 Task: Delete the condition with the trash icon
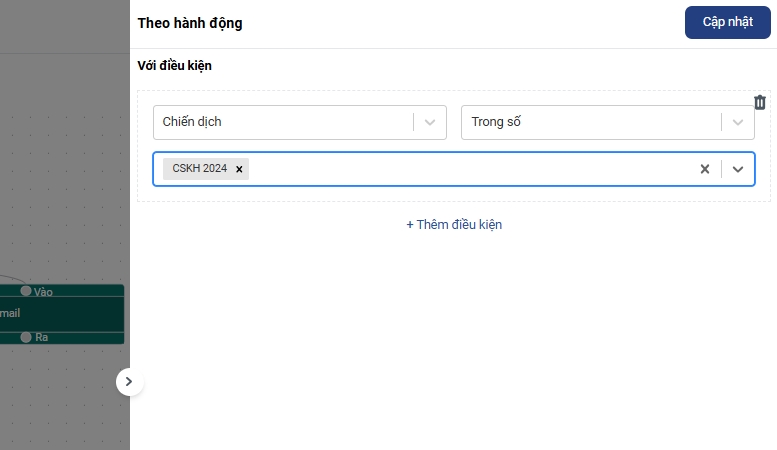tap(760, 102)
